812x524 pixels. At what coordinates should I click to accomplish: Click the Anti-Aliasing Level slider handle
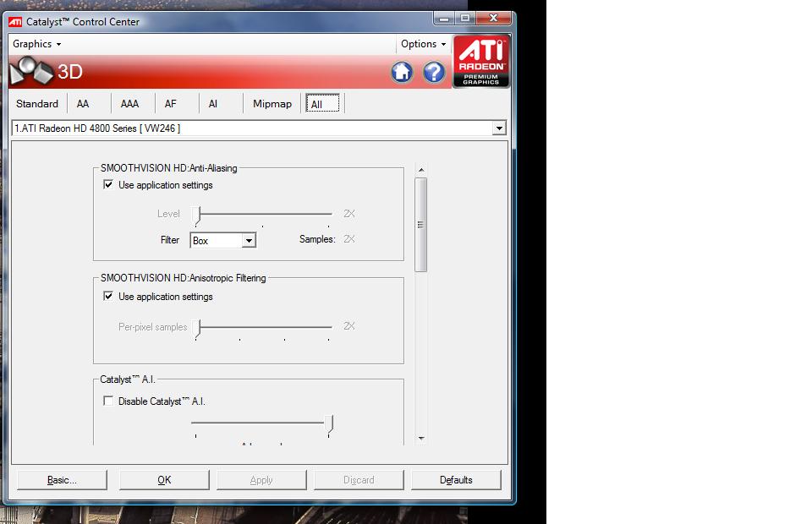197,216
